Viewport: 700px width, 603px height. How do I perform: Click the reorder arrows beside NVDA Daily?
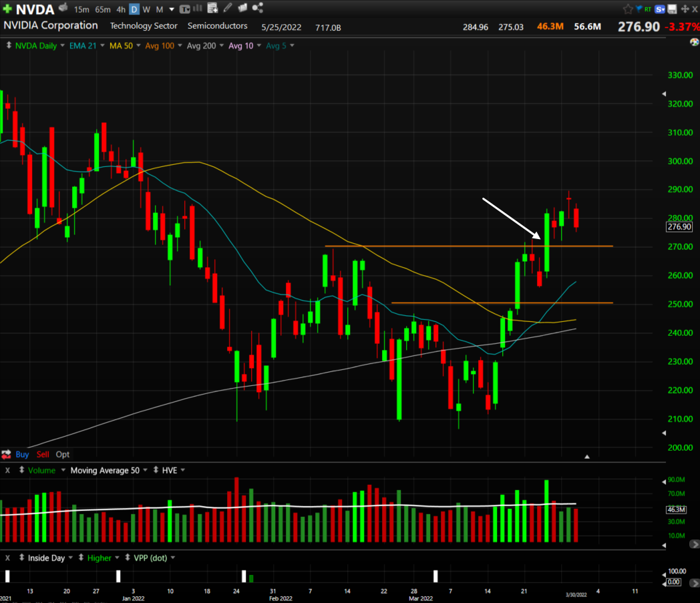coord(9,45)
